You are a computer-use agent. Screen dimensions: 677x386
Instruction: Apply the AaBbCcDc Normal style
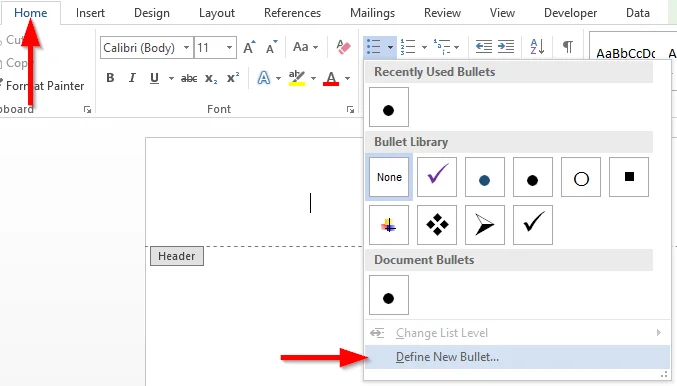pyautogui.click(x=626, y=53)
